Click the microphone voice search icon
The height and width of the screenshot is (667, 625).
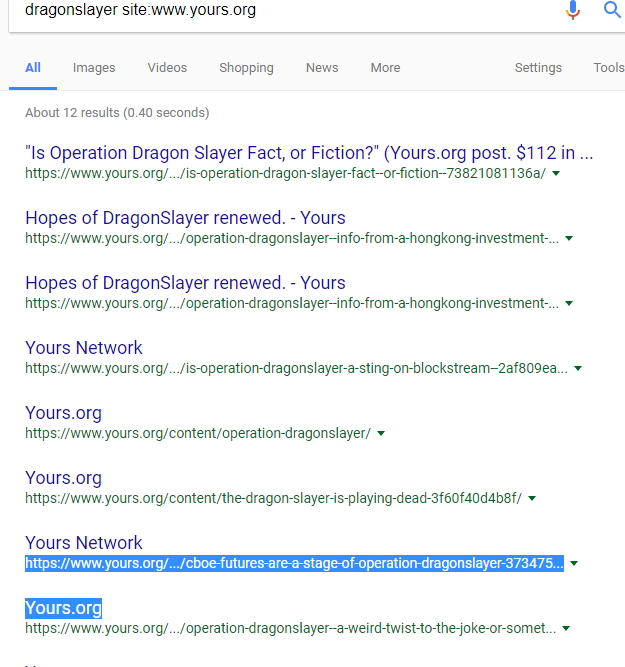(x=573, y=10)
